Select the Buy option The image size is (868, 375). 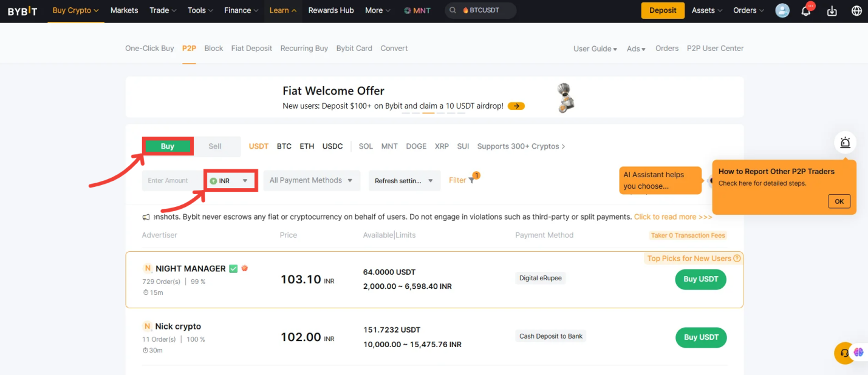pyautogui.click(x=167, y=146)
